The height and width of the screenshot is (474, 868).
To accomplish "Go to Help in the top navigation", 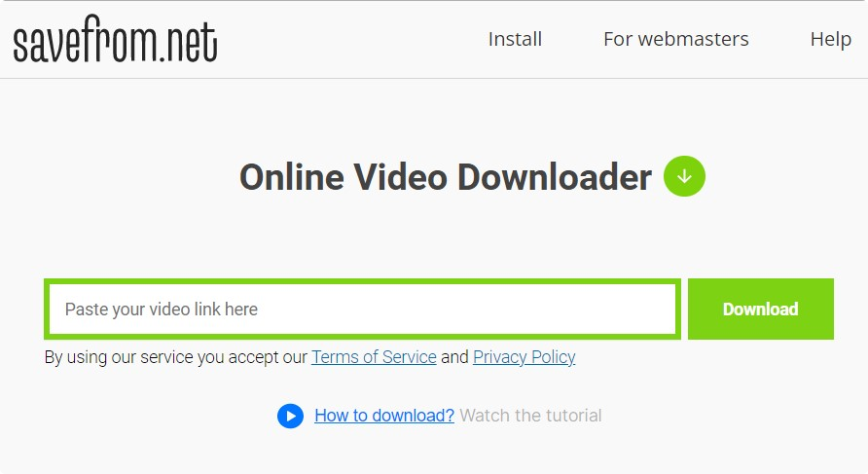I will tap(830, 39).
